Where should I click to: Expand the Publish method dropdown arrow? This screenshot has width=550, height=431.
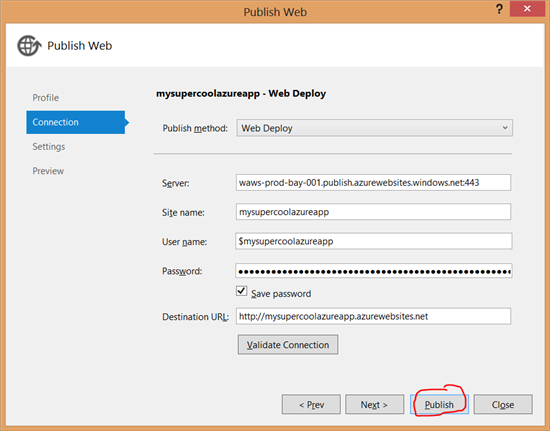(505, 128)
